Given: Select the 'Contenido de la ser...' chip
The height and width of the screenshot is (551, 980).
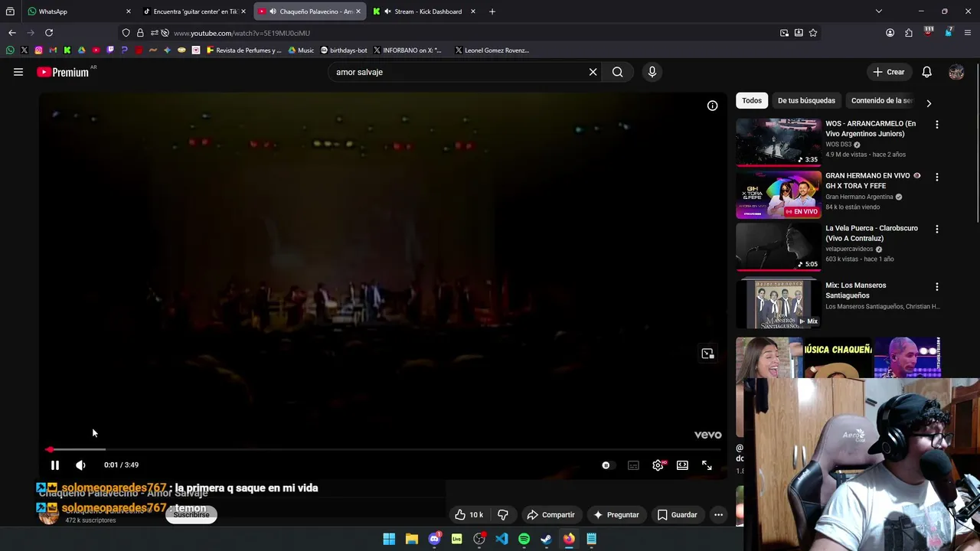Looking at the screenshot, I should (x=881, y=100).
